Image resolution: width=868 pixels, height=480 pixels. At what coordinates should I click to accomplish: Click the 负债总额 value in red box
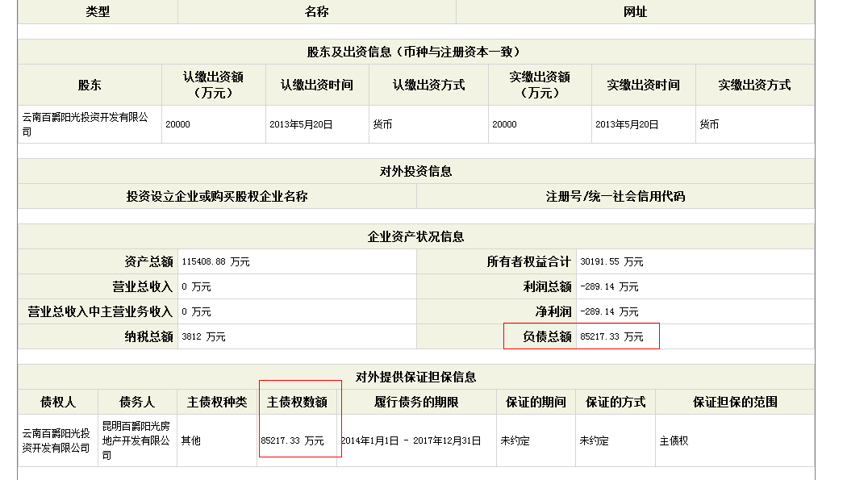tap(611, 337)
